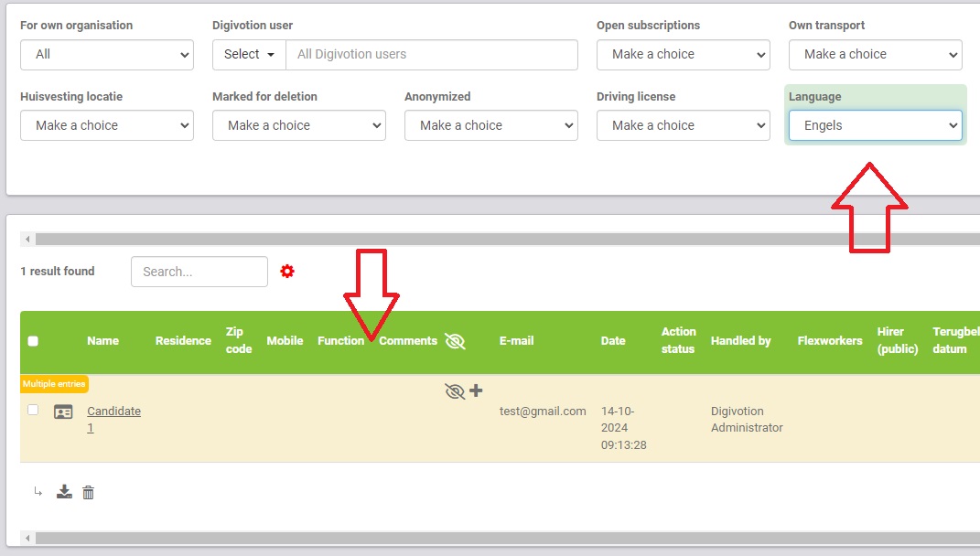Viewport: 980px width, 556px height.
Task: Expand the For own organisation dropdown
Action: click(106, 54)
